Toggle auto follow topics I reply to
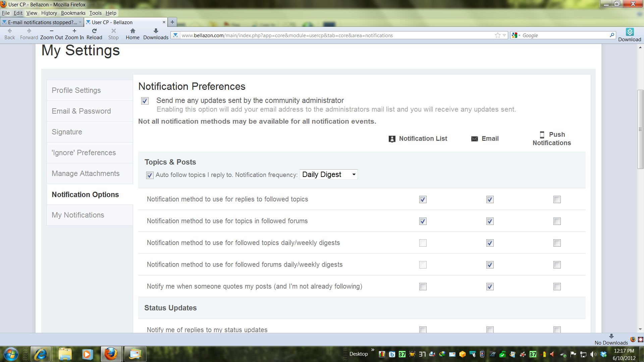Image resolution: width=644 pixels, height=362 pixels. 150,175
